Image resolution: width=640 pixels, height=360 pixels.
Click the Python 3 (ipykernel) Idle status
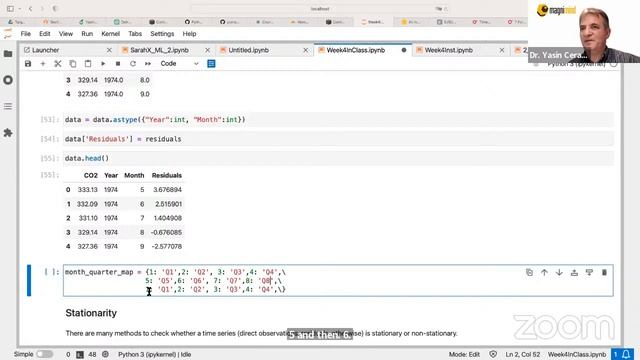coord(155,355)
